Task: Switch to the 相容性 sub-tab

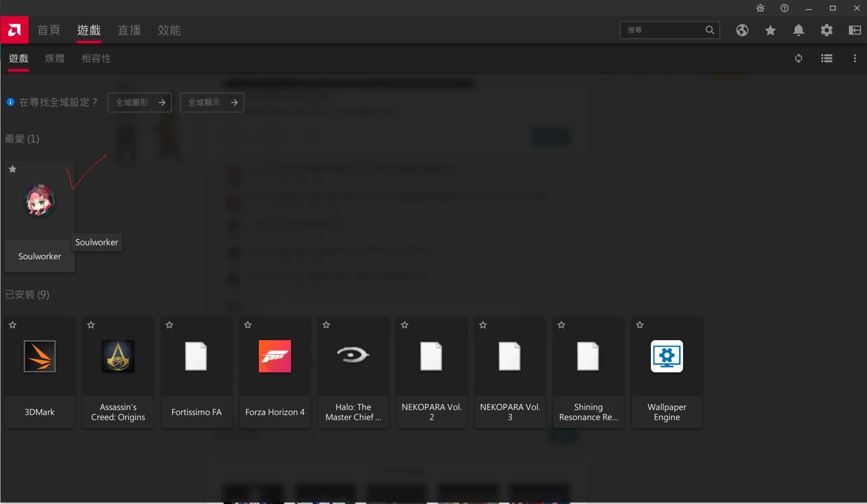Action: (96, 58)
